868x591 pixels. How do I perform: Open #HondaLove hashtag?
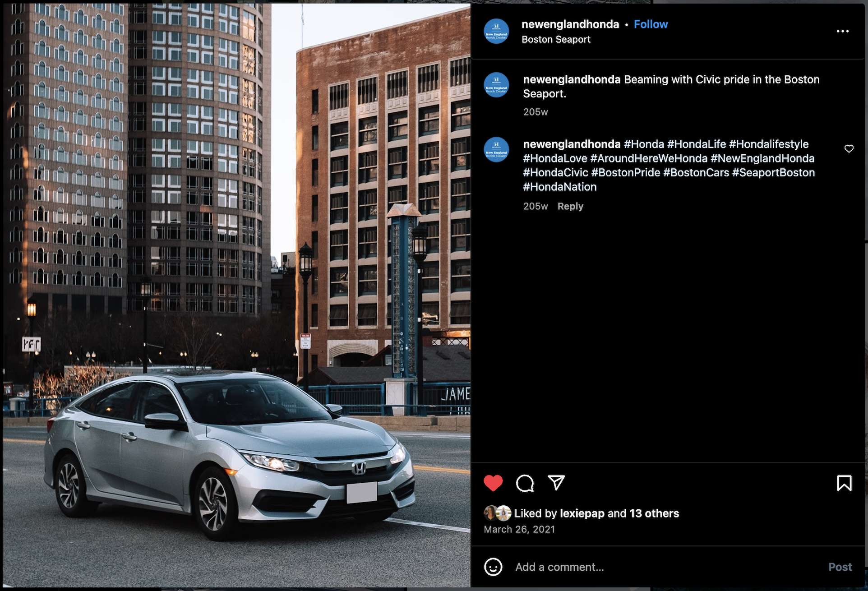click(555, 158)
